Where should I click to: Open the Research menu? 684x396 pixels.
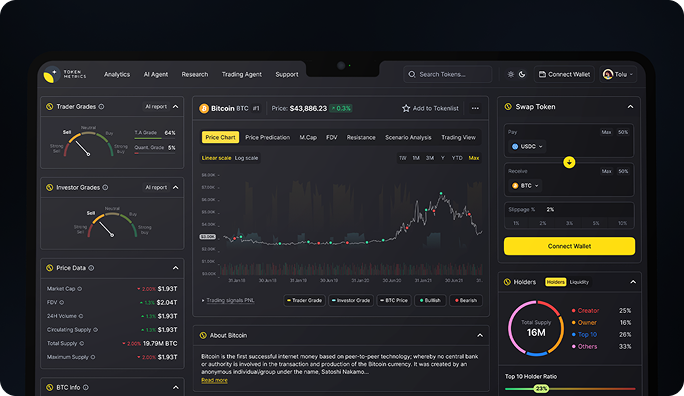pyautogui.click(x=195, y=75)
